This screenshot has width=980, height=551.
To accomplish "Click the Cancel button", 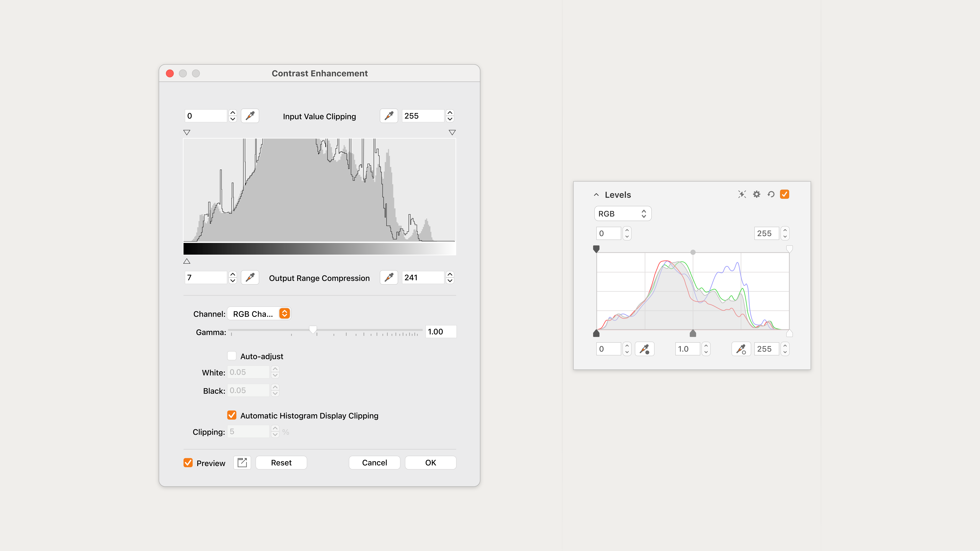I will click(374, 463).
